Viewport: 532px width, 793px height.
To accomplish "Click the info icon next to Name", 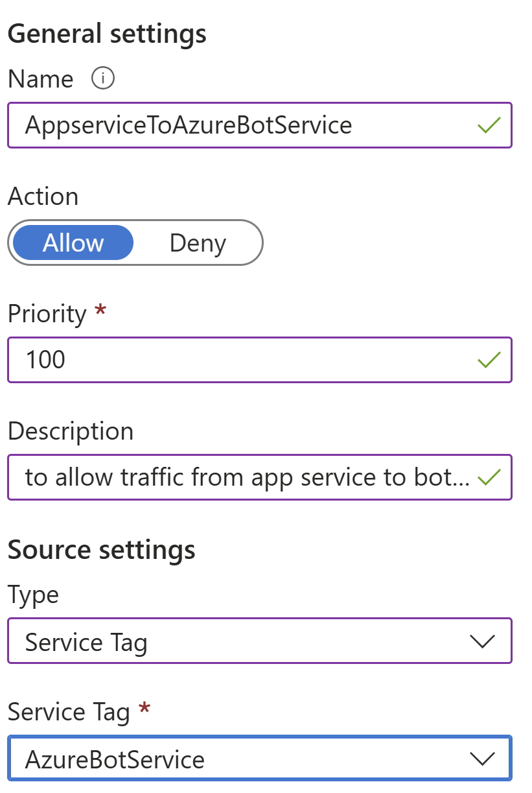I will 102,78.
